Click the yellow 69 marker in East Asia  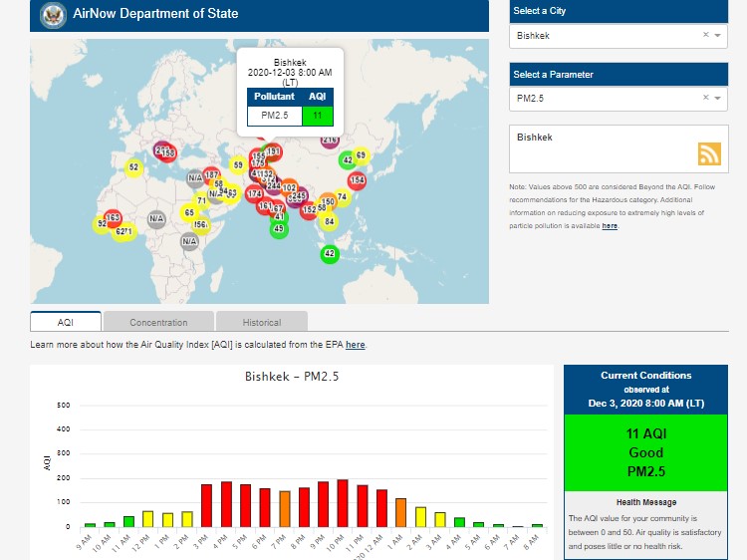(360, 155)
